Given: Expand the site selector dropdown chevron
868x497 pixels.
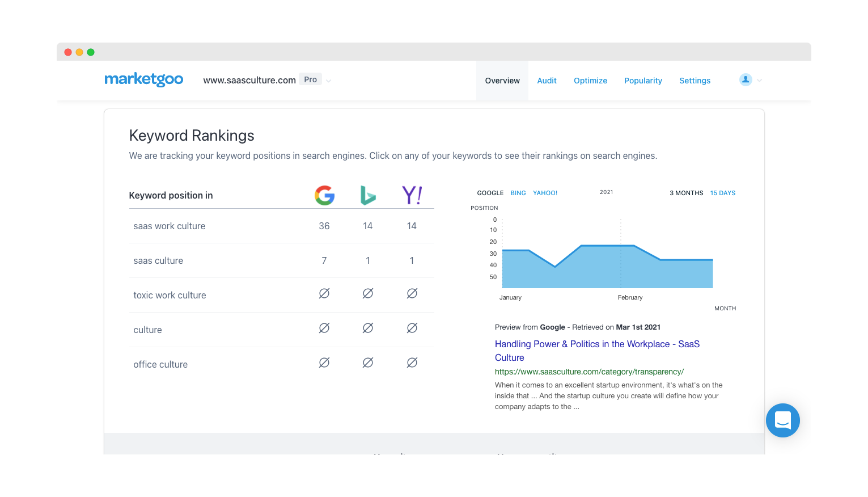Looking at the screenshot, I should [x=329, y=81].
